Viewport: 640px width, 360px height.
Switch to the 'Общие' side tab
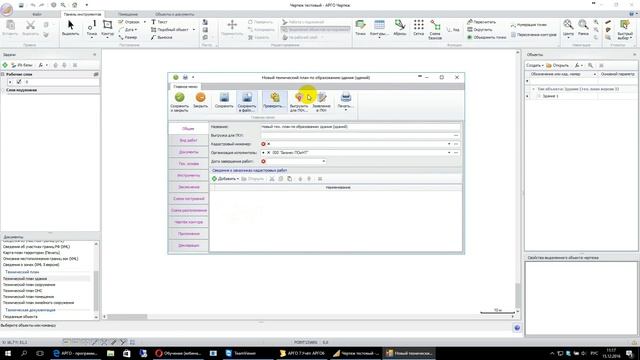[188, 129]
